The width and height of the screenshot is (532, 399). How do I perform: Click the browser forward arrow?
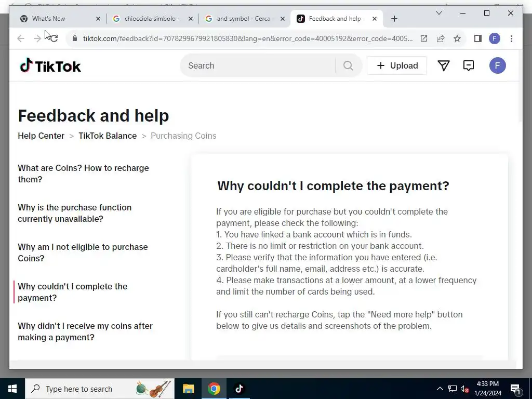[37, 38]
